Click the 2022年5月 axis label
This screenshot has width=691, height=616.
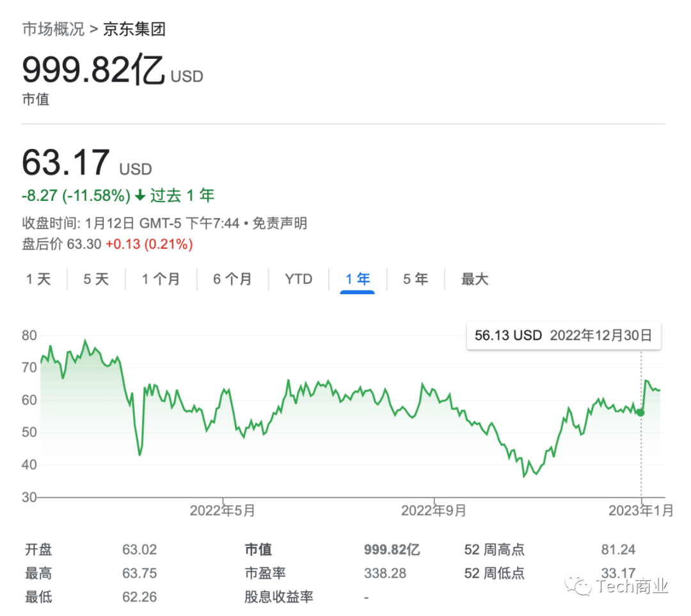223,510
